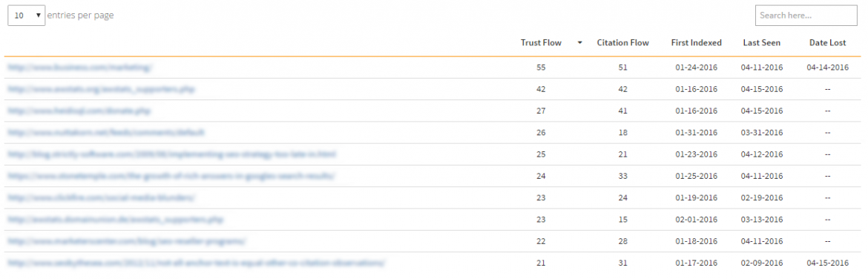Image resolution: width=868 pixels, height=279 pixels.
Task: Open the entries per page dropdown
Action: 27,16
